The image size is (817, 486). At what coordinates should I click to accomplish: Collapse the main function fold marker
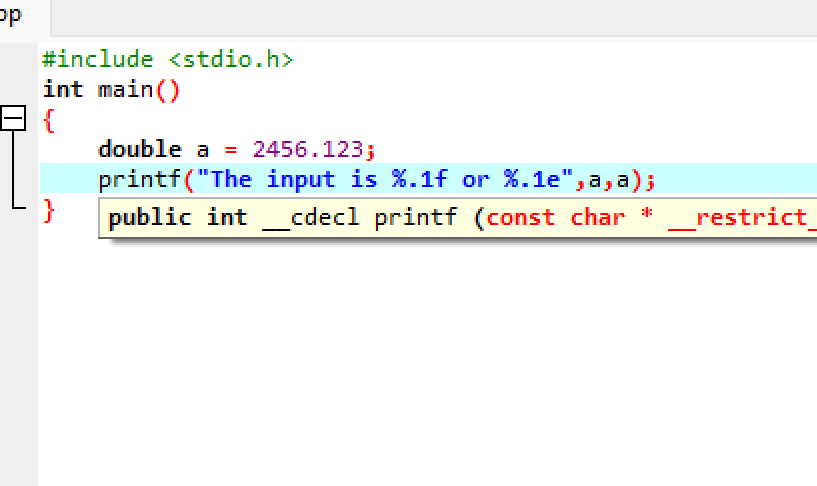pos(13,118)
